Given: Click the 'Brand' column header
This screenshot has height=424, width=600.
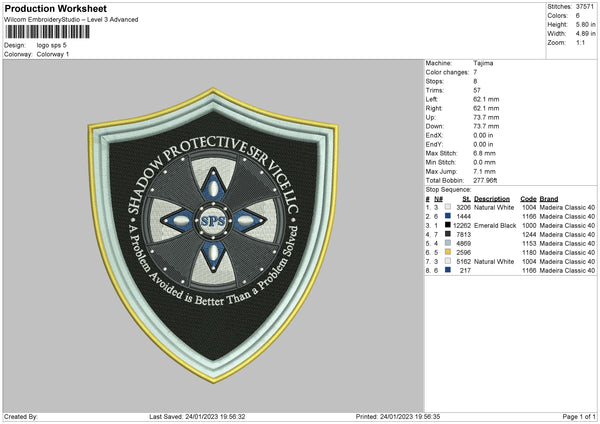Looking at the screenshot, I should (549, 199).
